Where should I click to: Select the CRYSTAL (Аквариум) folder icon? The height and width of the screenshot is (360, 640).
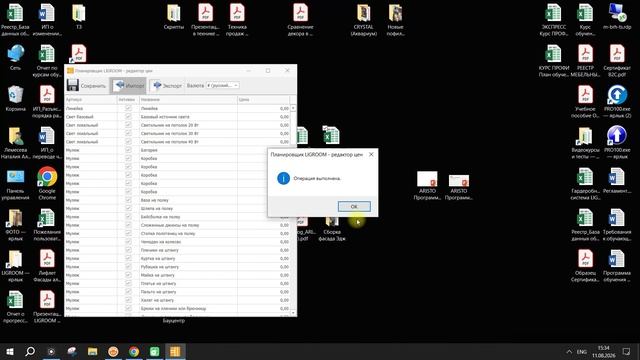pyautogui.click(x=364, y=20)
